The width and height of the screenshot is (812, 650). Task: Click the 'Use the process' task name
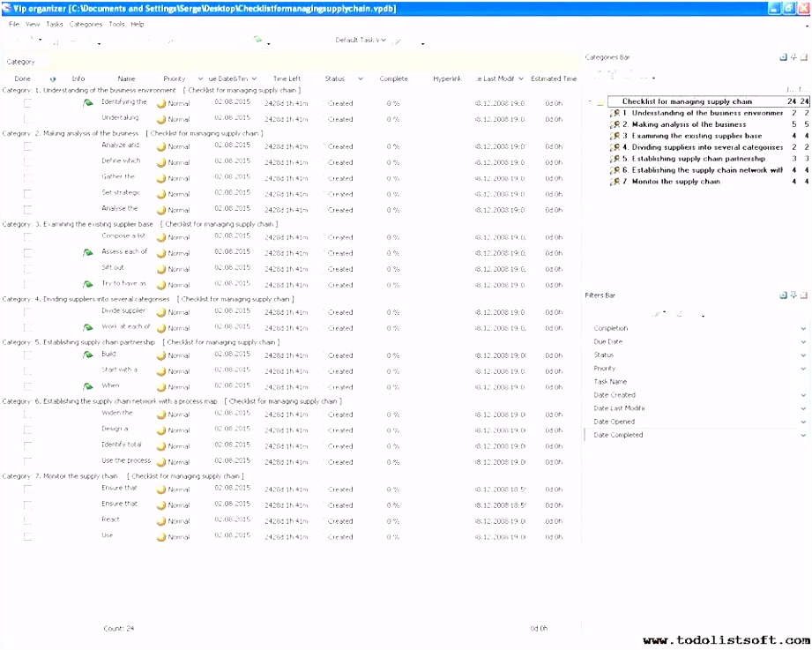click(126, 460)
